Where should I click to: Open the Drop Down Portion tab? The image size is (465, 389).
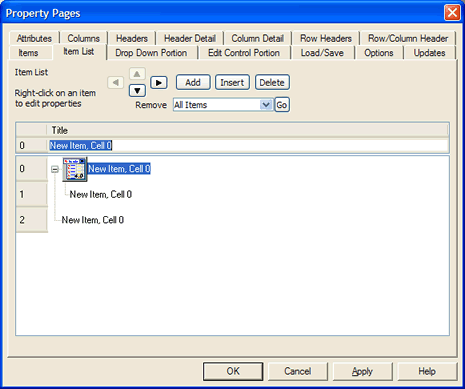151,53
